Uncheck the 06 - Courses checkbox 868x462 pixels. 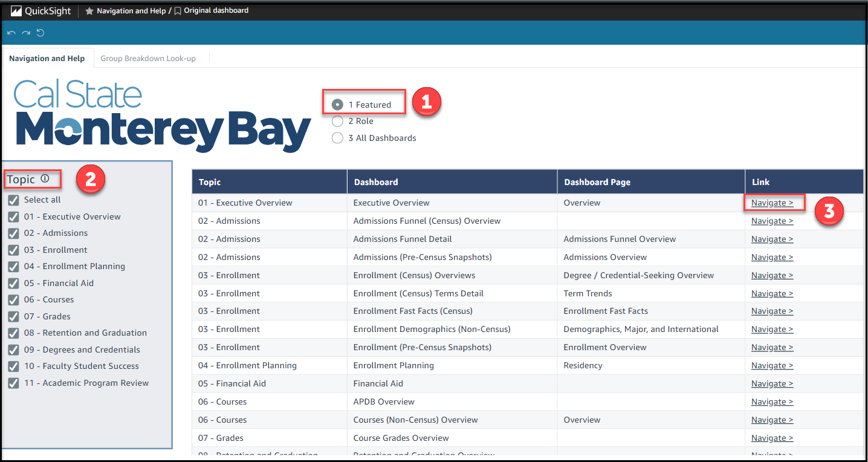click(13, 299)
